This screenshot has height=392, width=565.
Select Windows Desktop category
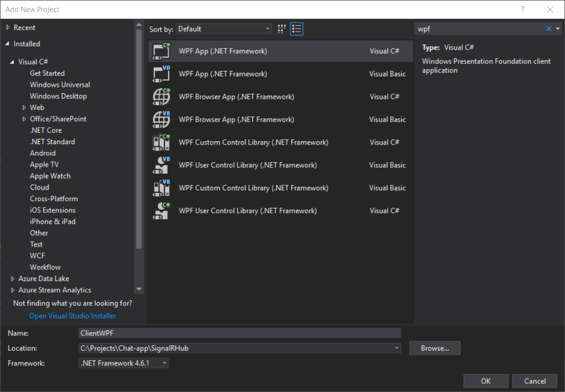(x=59, y=96)
